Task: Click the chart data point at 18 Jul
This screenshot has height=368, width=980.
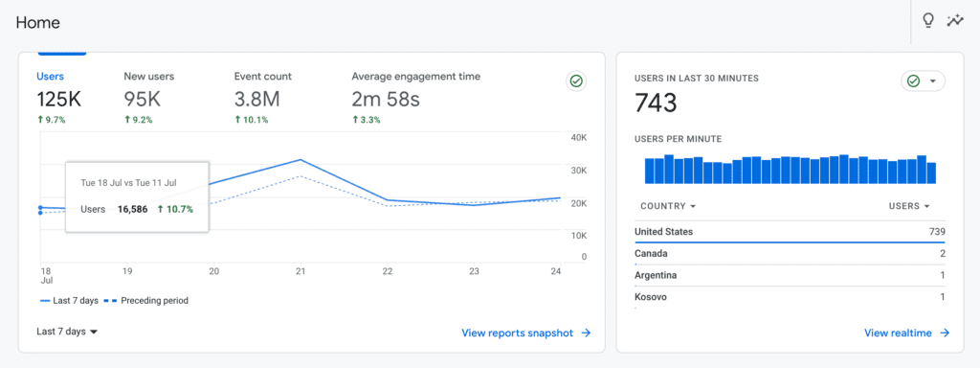Action: [x=40, y=207]
